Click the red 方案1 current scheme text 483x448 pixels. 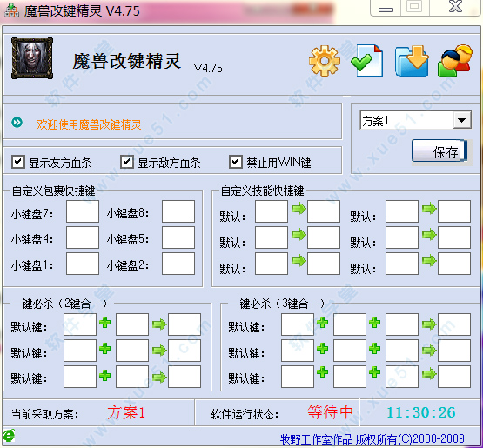[126, 412]
